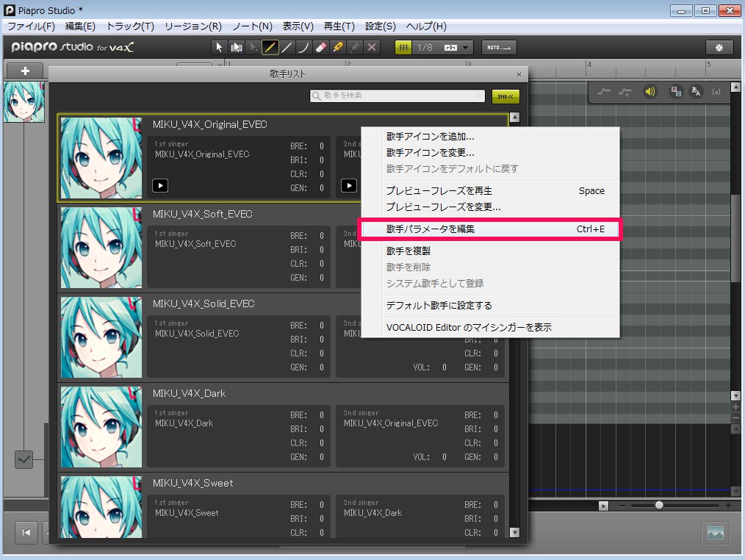Open the 1/8 quantize dropdown

tap(466, 47)
